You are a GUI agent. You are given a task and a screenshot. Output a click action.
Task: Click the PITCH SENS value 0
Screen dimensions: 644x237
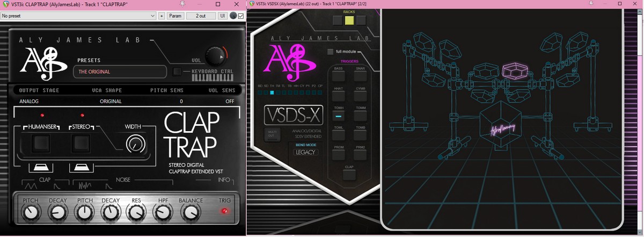181,101
